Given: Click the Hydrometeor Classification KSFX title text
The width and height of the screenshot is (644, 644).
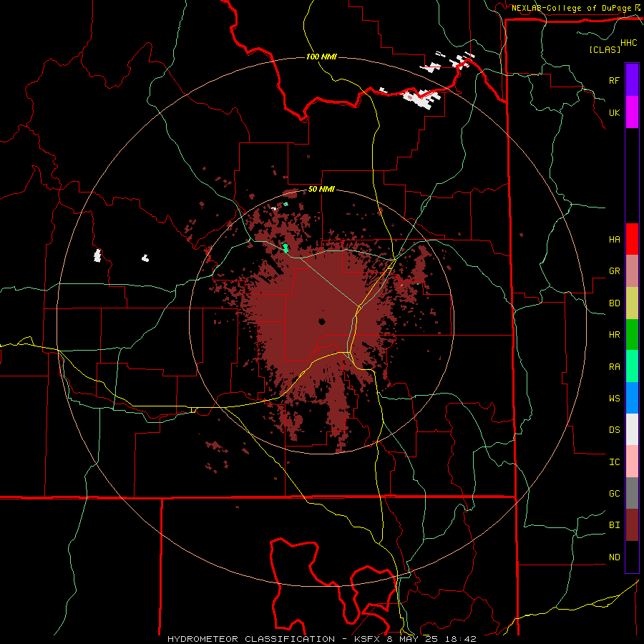Looking at the screenshot, I should click(321, 639).
